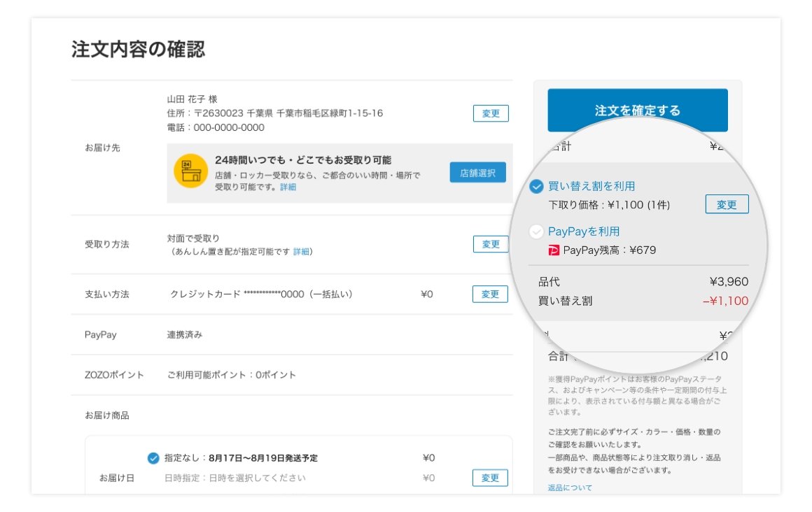Viewport: 812px width, 512px height.
Task: Open the 返品について link
Action: pyautogui.click(x=570, y=488)
